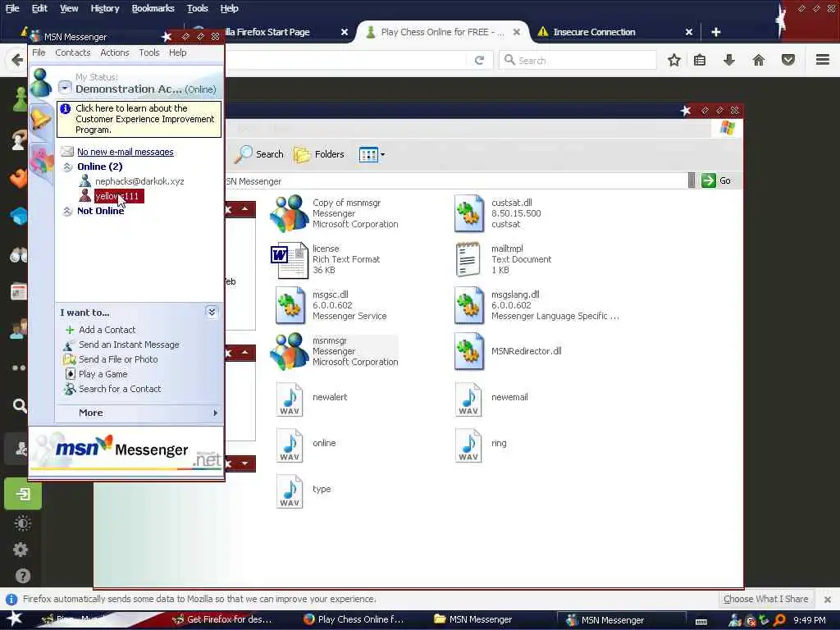Collapse the Online (2) contact group
Screen dimensions: 840x630
pyautogui.click(x=67, y=167)
